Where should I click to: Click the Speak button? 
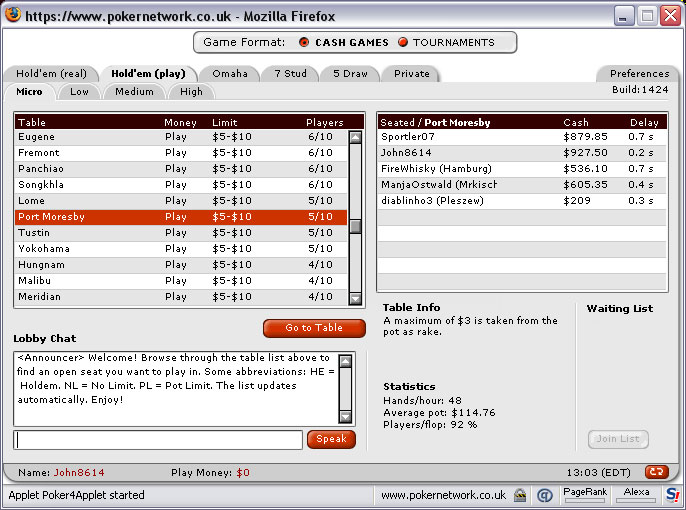click(331, 439)
